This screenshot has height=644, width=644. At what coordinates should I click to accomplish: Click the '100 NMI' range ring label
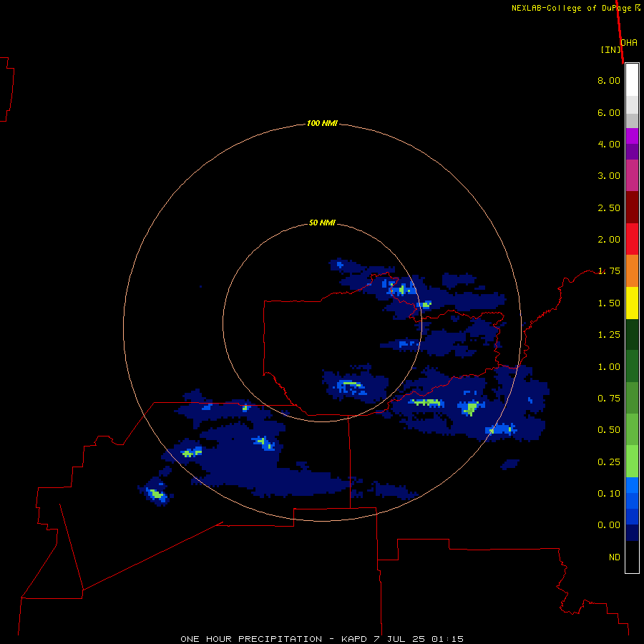322,123
